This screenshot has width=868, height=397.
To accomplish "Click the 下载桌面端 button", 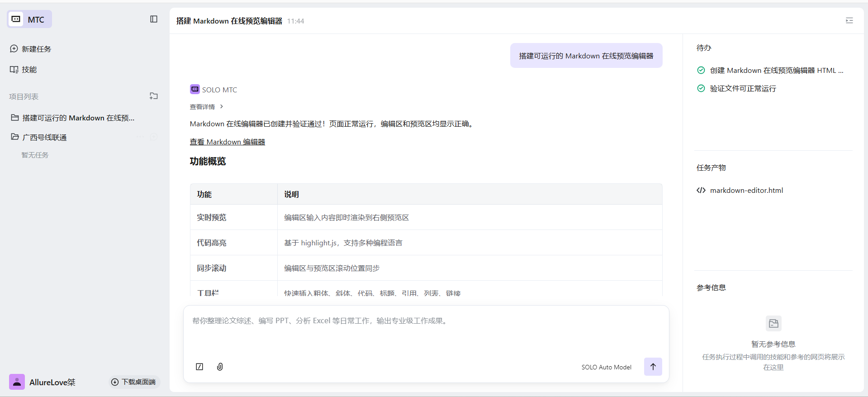I will click(x=134, y=382).
